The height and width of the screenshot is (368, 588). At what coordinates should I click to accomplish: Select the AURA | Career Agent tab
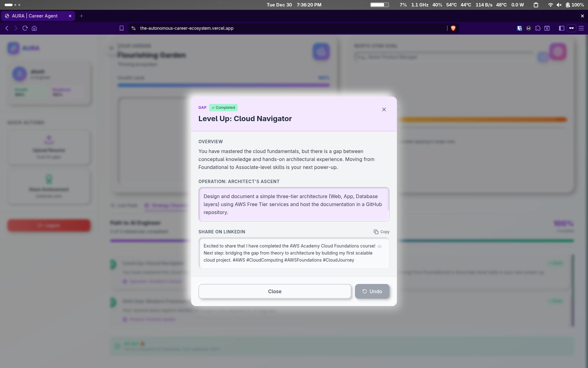[35, 16]
